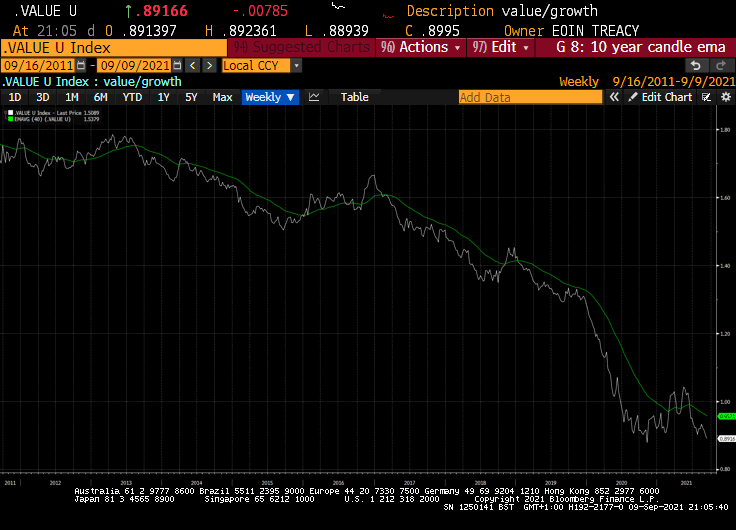Click the Suggested Charts button

pos(298,47)
